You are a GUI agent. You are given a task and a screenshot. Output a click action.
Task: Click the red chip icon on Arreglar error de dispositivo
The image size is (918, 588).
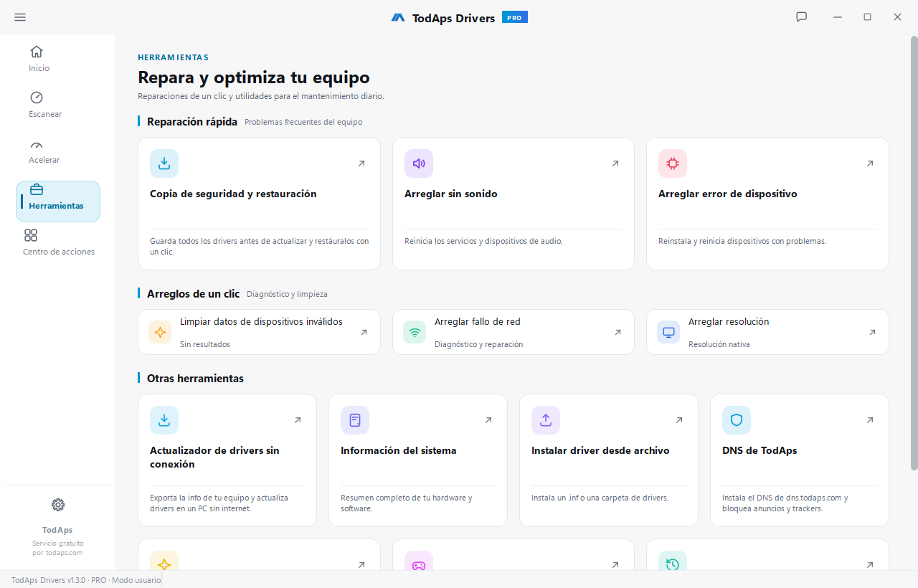(x=673, y=163)
